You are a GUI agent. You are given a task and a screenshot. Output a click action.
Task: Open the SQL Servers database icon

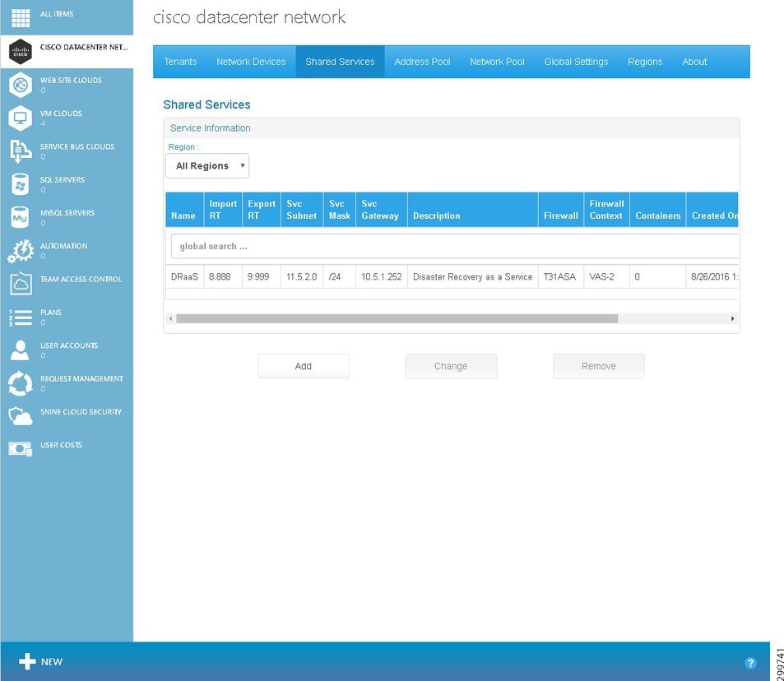(21, 184)
